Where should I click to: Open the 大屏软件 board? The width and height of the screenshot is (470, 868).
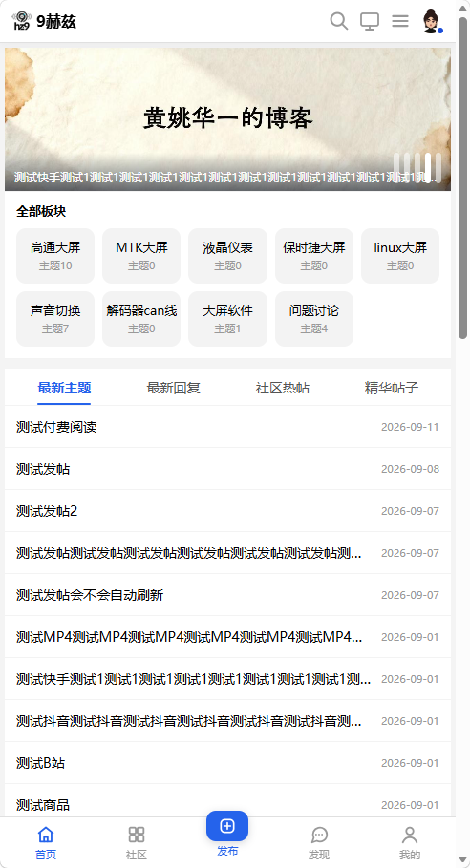227,319
